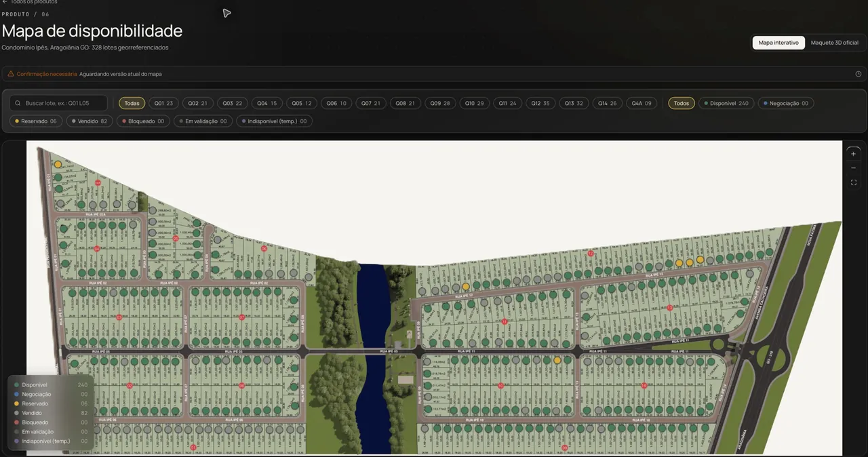Expand the map to fullscreen

click(853, 182)
